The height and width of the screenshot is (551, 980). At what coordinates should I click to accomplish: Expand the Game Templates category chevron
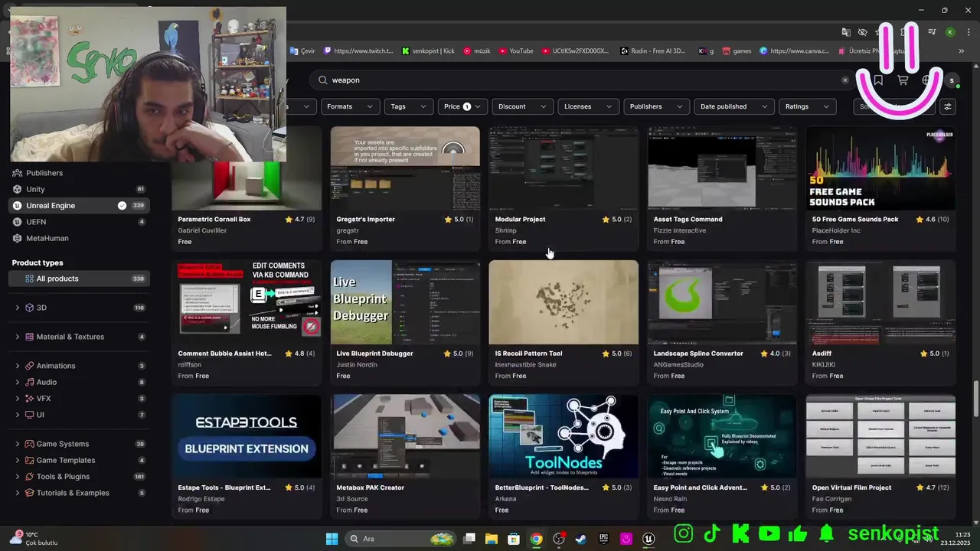[18, 460]
